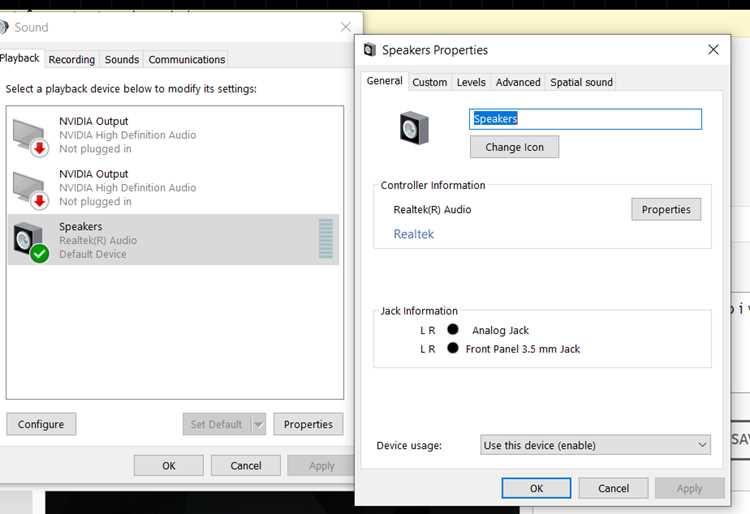
Task: Click the first NVIDIA Output monitor icon
Action: [31, 137]
